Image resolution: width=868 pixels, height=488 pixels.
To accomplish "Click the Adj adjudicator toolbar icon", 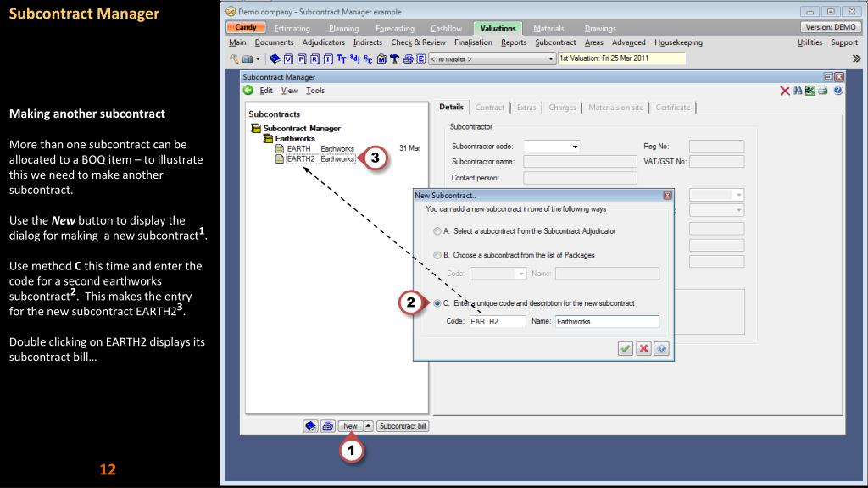I will click(x=354, y=58).
